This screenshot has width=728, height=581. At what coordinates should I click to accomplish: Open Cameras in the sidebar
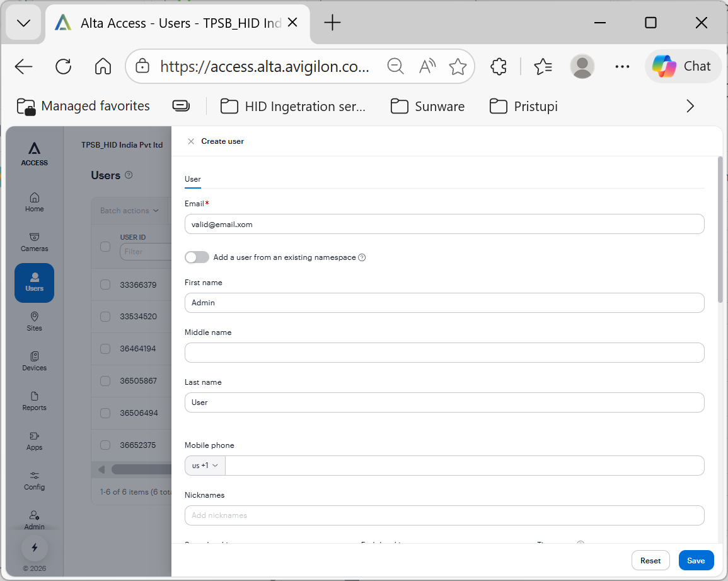tap(35, 242)
